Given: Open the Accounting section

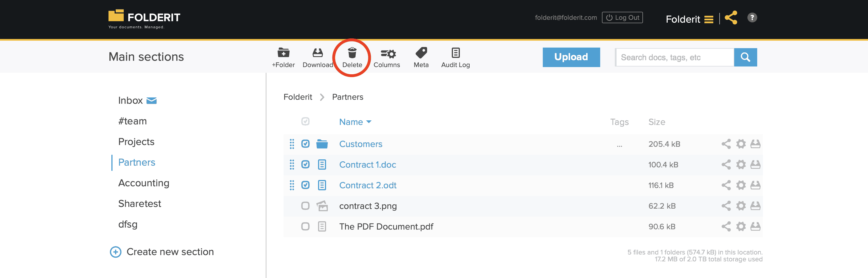Looking at the screenshot, I should click(144, 183).
